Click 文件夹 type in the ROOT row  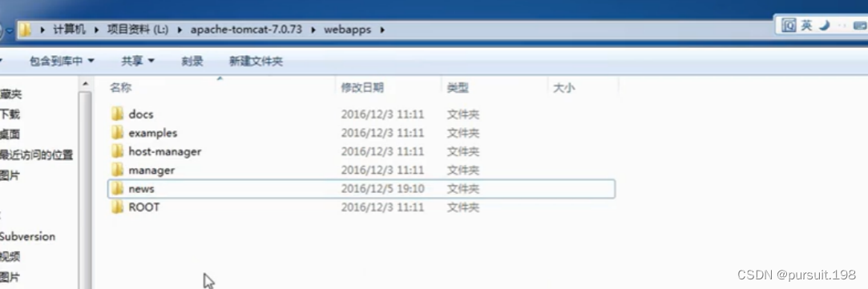(x=462, y=208)
